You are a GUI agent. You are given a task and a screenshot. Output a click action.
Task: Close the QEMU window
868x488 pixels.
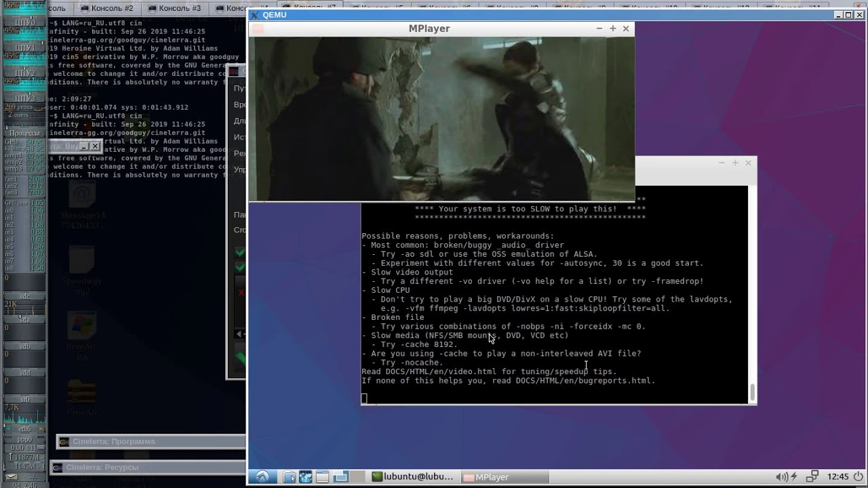(859, 15)
